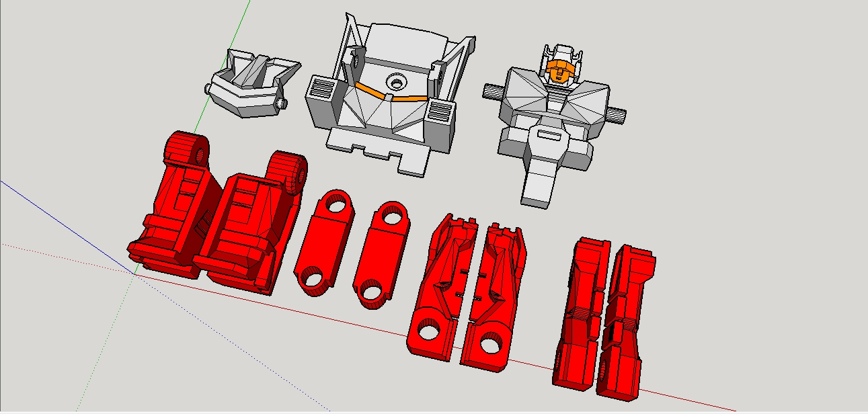This screenshot has height=414, width=868.
Task: Click the circular socket in the torso center
Action: click(x=397, y=83)
